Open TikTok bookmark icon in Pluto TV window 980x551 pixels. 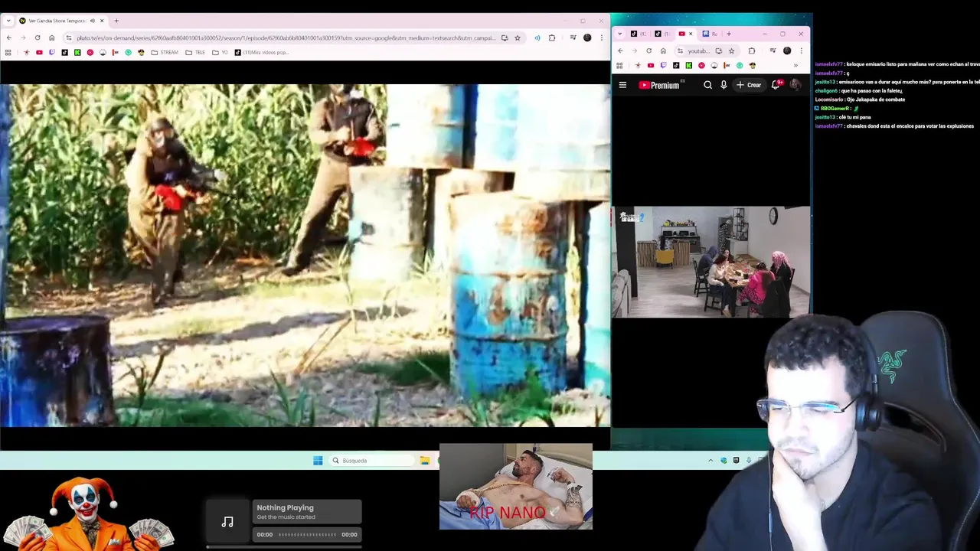click(x=64, y=52)
